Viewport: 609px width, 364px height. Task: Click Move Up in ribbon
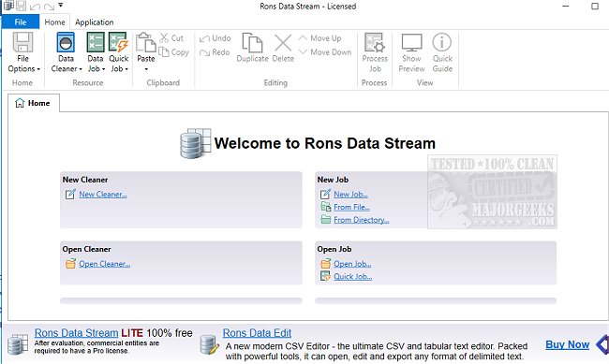tap(319, 38)
